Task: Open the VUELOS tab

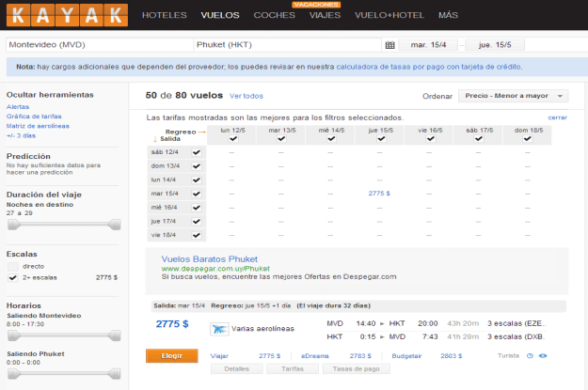Action: (220, 15)
